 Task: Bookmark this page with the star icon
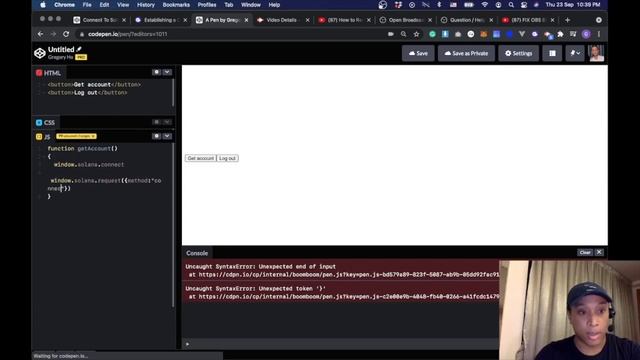coord(416,34)
